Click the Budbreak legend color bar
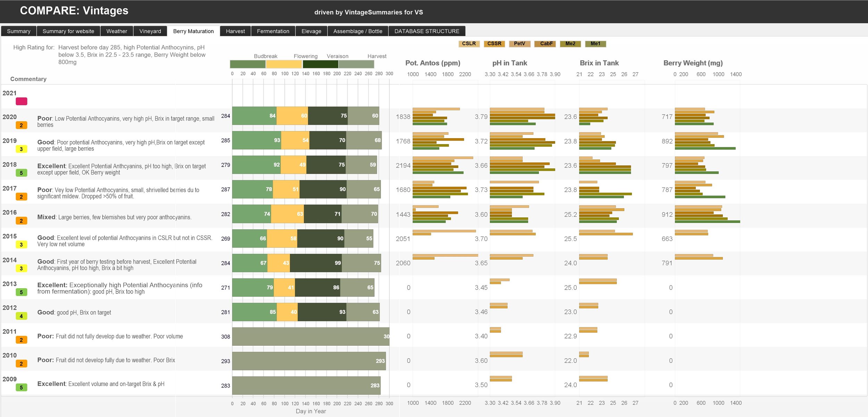The image size is (868, 417). (248, 64)
